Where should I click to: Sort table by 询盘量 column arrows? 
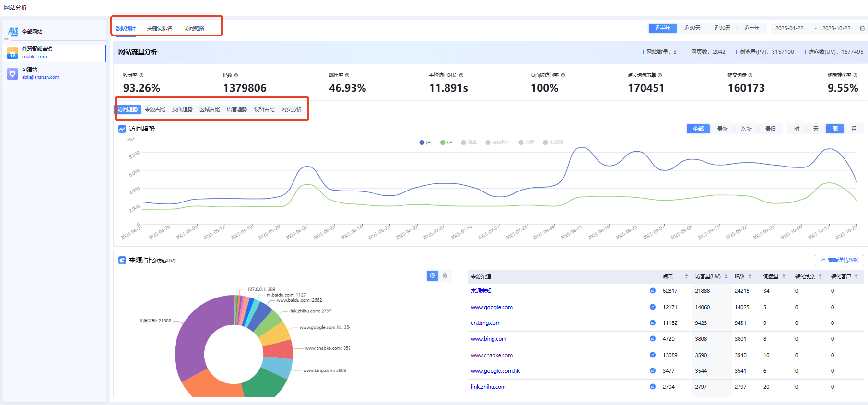784,276
